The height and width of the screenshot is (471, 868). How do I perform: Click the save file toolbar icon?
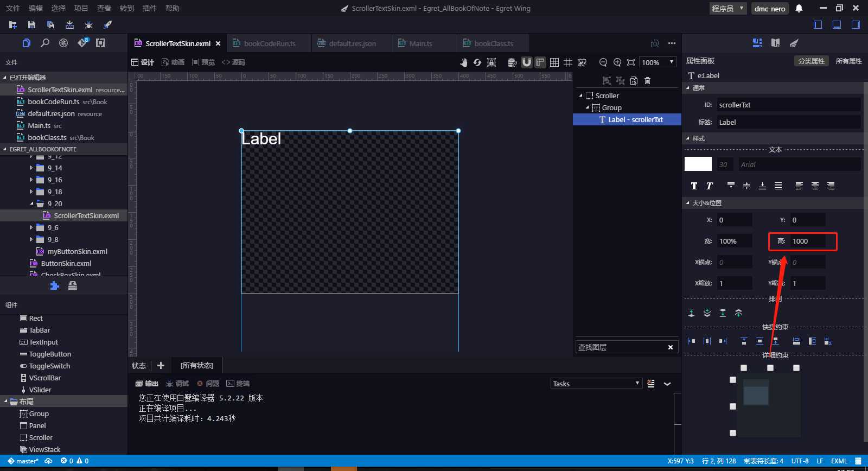tap(31, 25)
